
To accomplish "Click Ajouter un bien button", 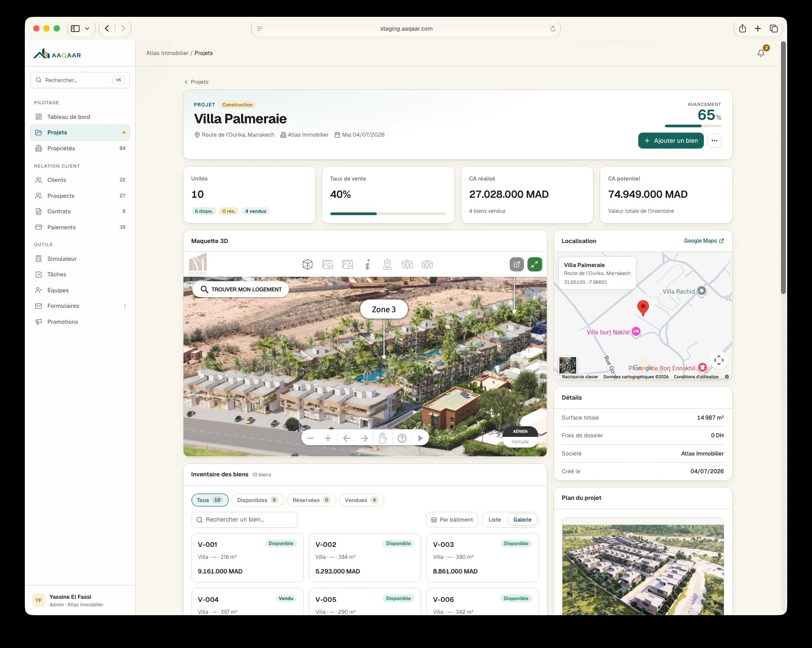I will (671, 141).
